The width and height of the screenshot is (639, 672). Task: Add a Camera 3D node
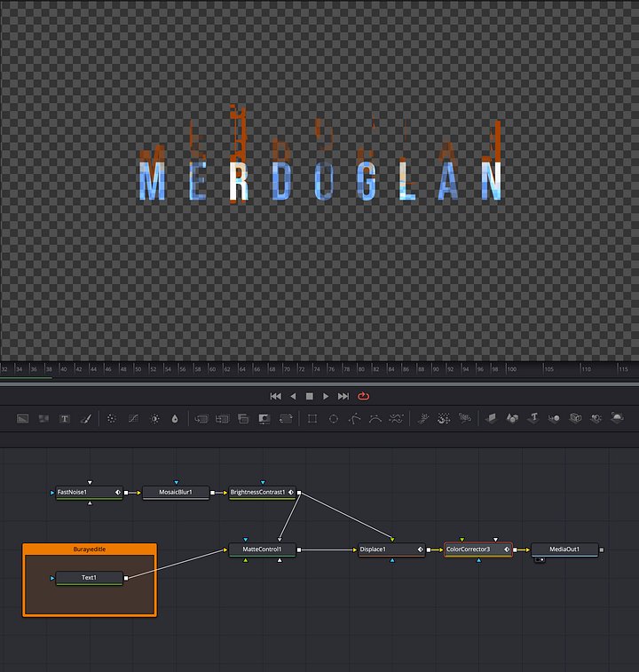(576, 418)
